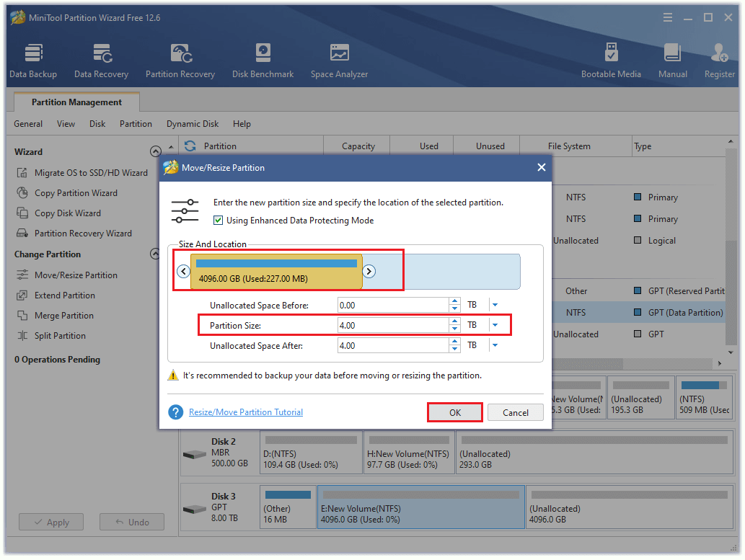Open the hamburger menu in title bar
This screenshot has height=560, width=745.
tap(668, 17)
